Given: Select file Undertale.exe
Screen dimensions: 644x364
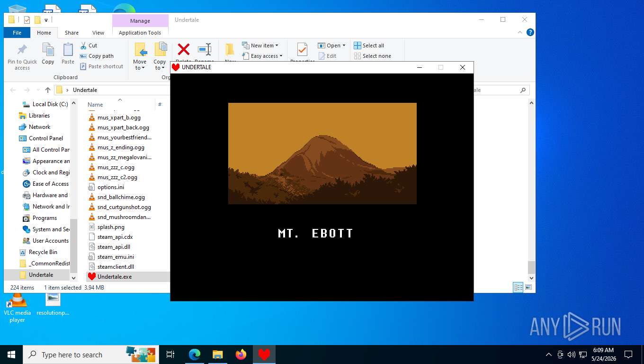Looking at the screenshot, I should pyautogui.click(x=110, y=277).
